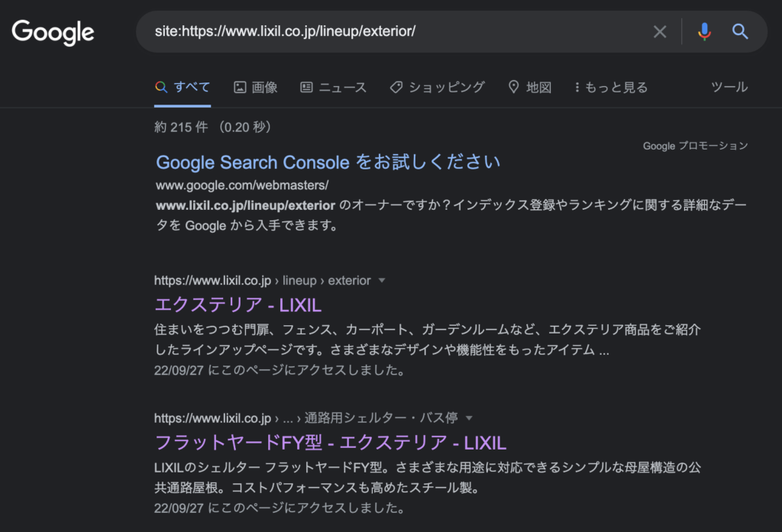Expand dropdown arrow beside lineup › exterior URL
The image size is (782, 532).
coord(382,280)
